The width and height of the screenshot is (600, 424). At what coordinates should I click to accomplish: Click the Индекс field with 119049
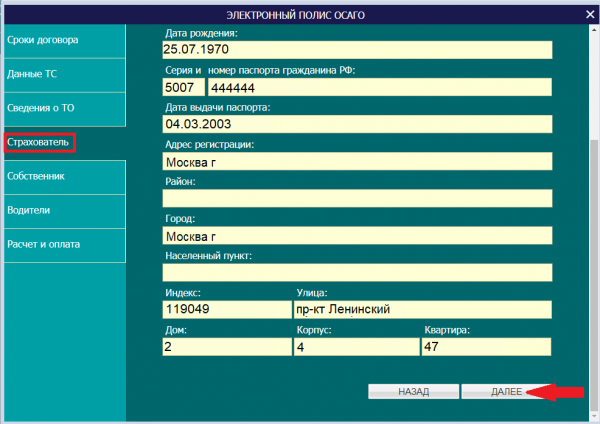[227, 309]
